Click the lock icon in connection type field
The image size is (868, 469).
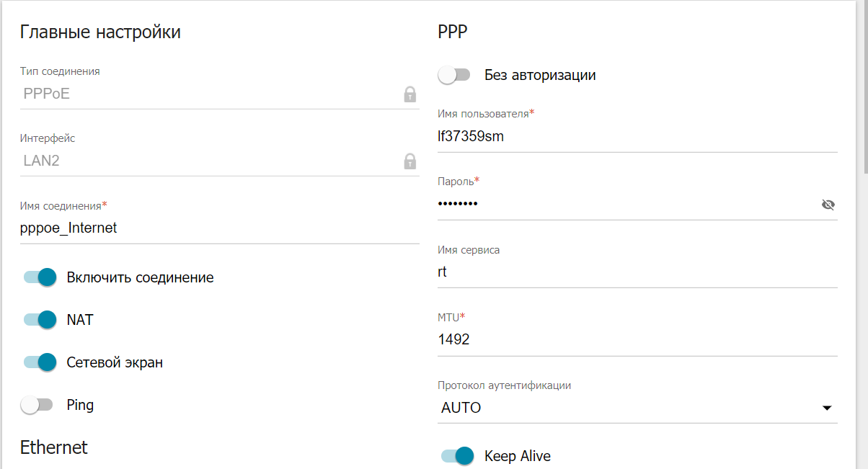[409, 94]
